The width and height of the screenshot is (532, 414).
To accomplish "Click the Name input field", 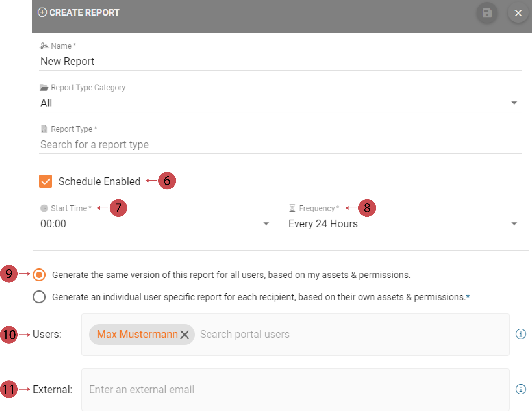I will click(280, 61).
